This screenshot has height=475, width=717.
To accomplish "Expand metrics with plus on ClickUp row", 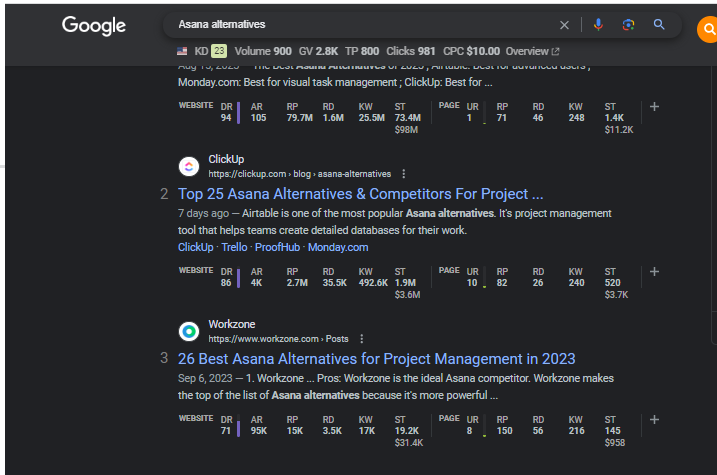I will (654, 272).
